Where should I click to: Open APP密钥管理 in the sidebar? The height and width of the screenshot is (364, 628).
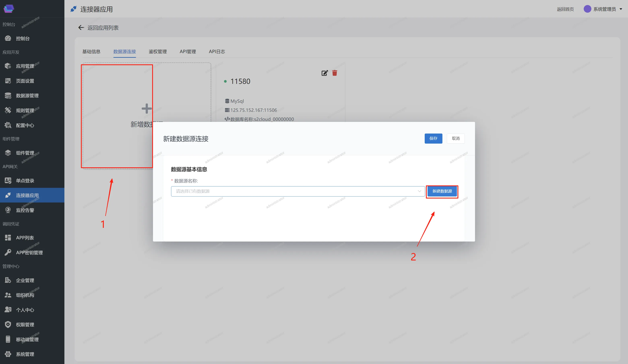click(29, 252)
